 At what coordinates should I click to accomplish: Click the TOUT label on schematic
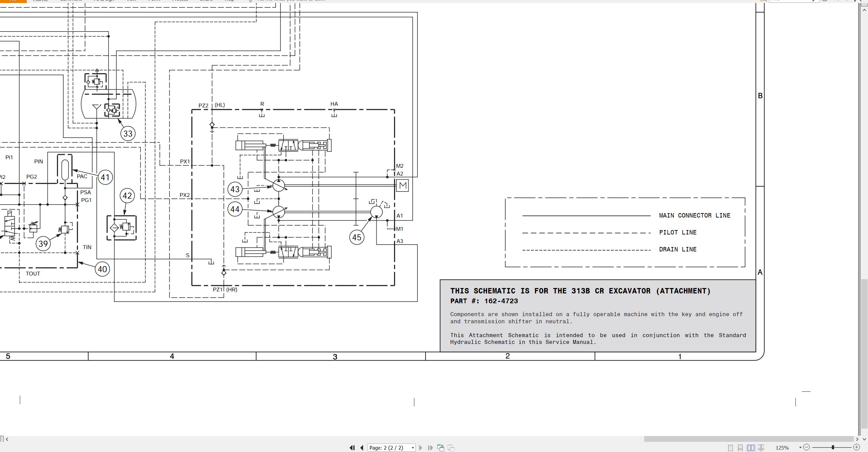pos(33,274)
